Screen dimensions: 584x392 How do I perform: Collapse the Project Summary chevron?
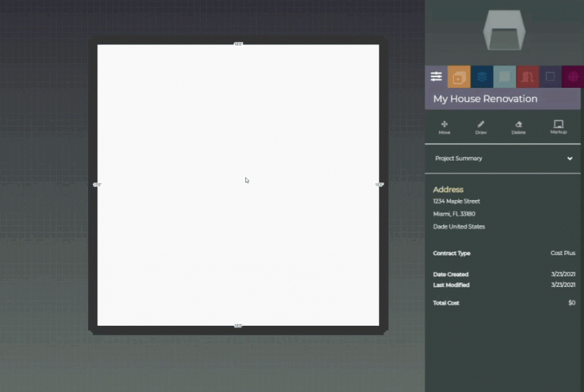[569, 159]
